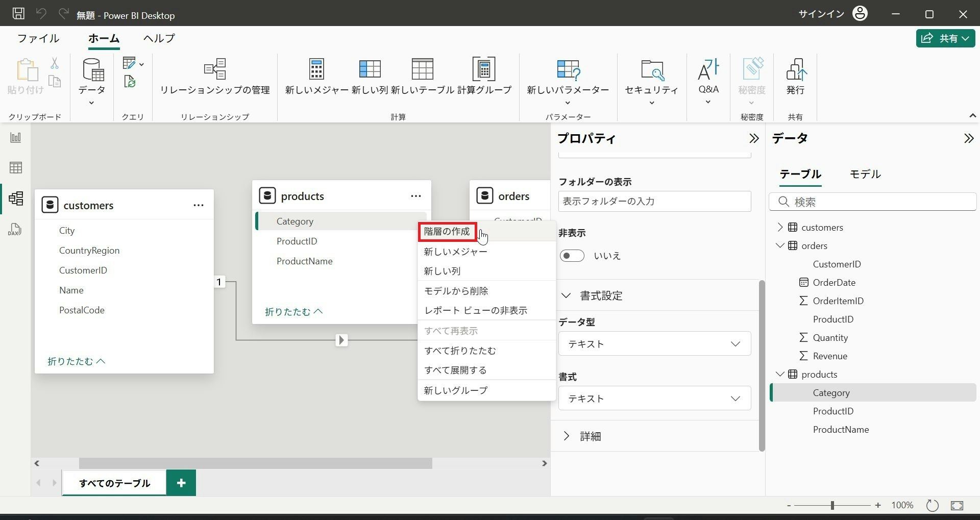Click 折りたたむ on products table
The height and width of the screenshot is (520, 980).
click(x=293, y=312)
